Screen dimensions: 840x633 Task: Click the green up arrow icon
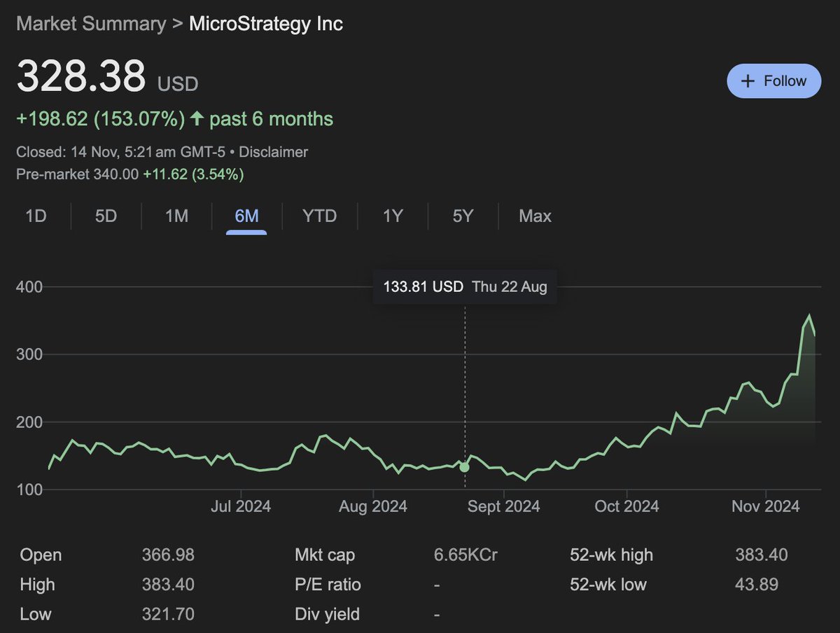tap(197, 119)
